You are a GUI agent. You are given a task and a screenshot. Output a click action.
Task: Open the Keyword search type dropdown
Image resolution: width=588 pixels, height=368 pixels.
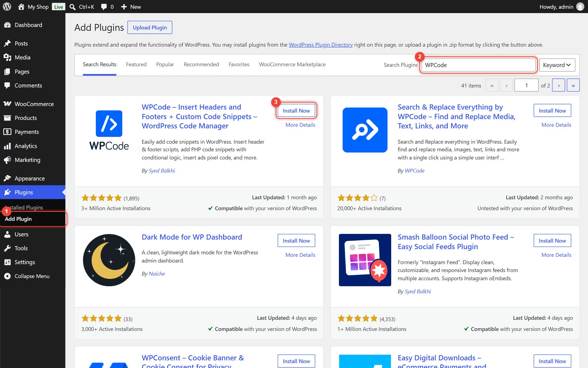click(557, 65)
